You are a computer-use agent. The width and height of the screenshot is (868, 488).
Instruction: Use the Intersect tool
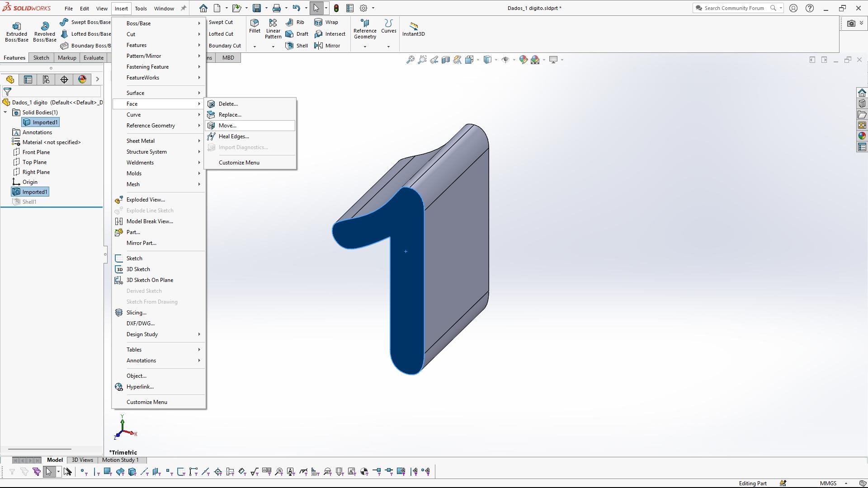click(330, 34)
